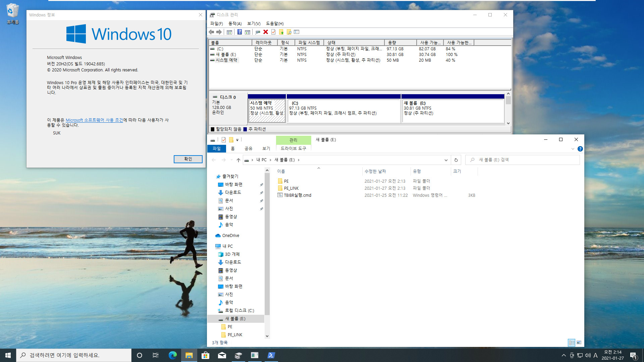Click the disk map scroll down arrow
The image size is (644, 362).
508,123
